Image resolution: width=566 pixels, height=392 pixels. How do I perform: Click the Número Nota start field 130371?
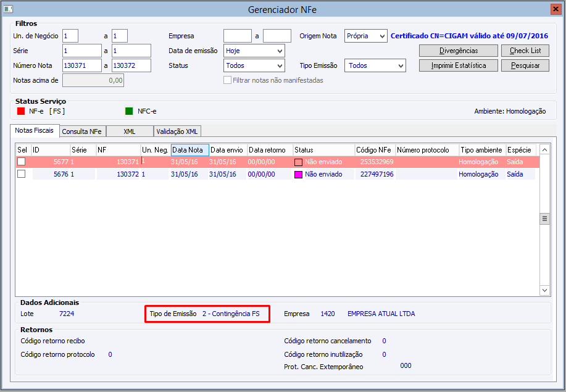(x=82, y=65)
